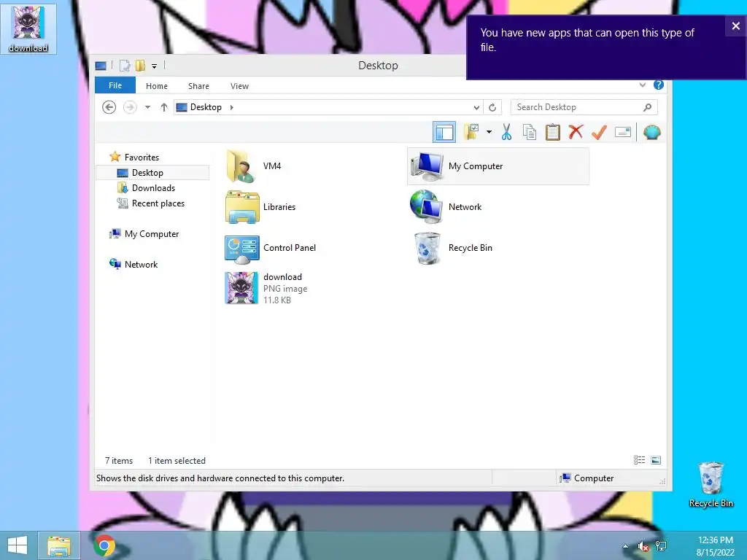Image resolution: width=747 pixels, height=560 pixels.
Task: Go up one level with Up arrow
Action: [x=164, y=107]
